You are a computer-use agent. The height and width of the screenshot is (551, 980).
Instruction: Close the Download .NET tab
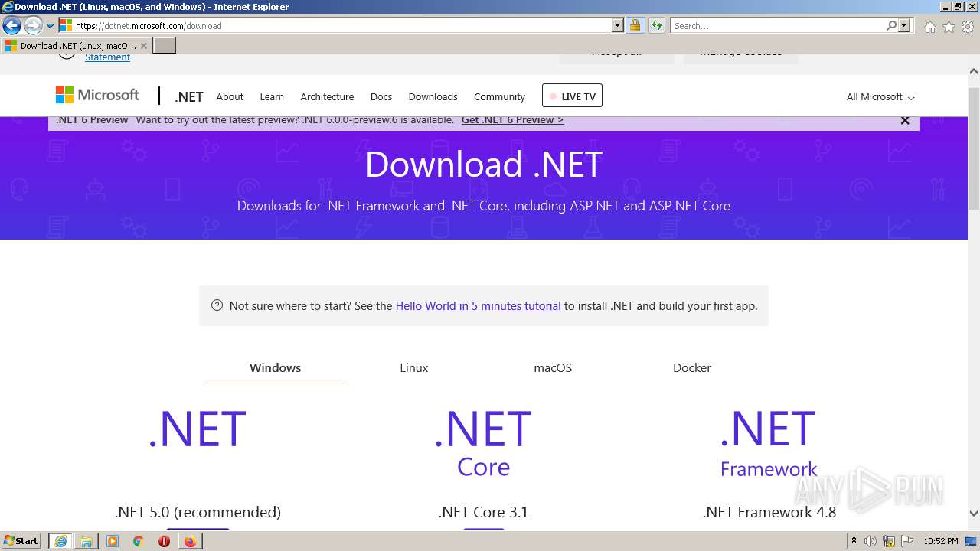[144, 46]
